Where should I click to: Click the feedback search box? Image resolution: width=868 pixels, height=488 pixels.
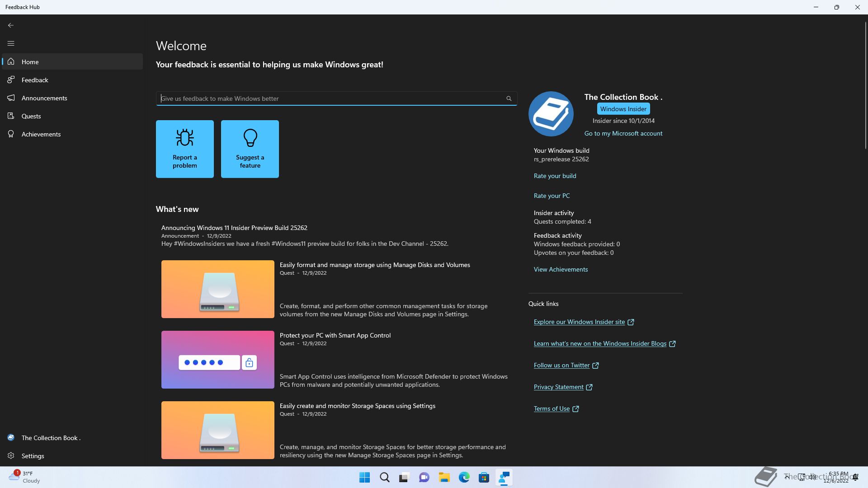(x=336, y=99)
